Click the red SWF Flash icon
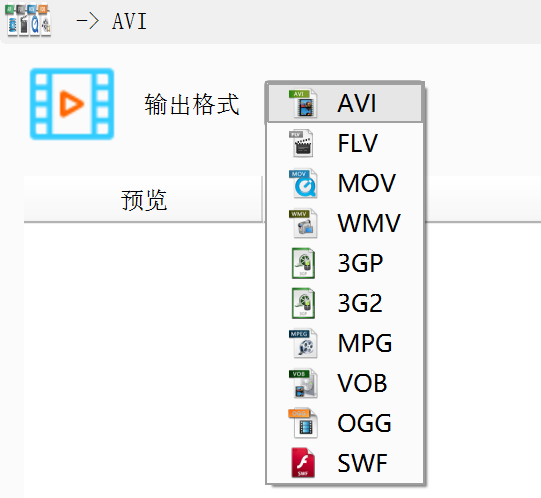The image size is (541, 498). click(x=303, y=463)
